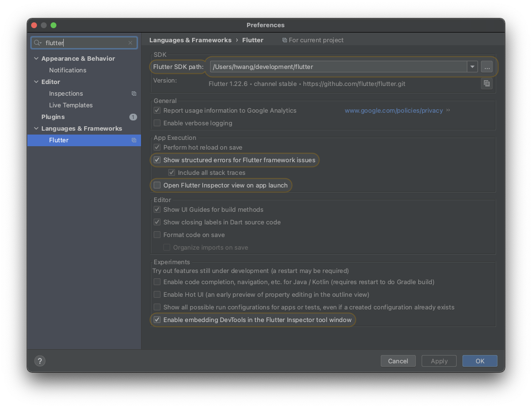Toggle Enable embedding DevTools checkbox
532x408 pixels.
coord(157,320)
